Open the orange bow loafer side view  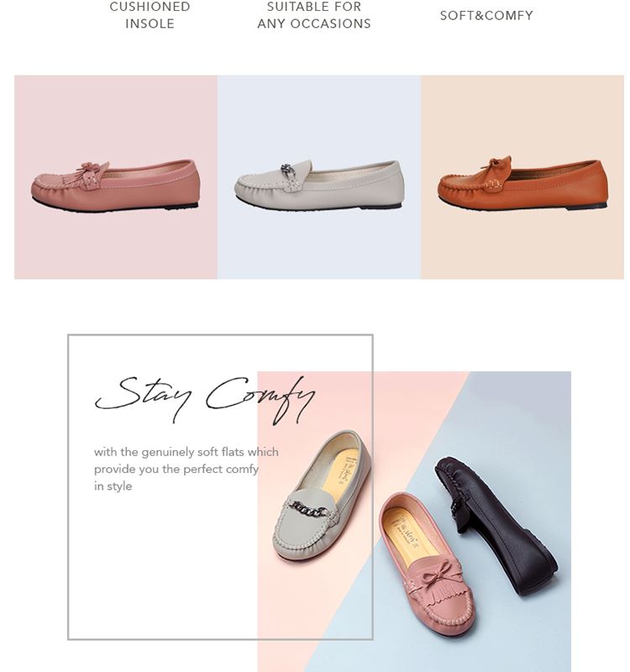[522, 183]
